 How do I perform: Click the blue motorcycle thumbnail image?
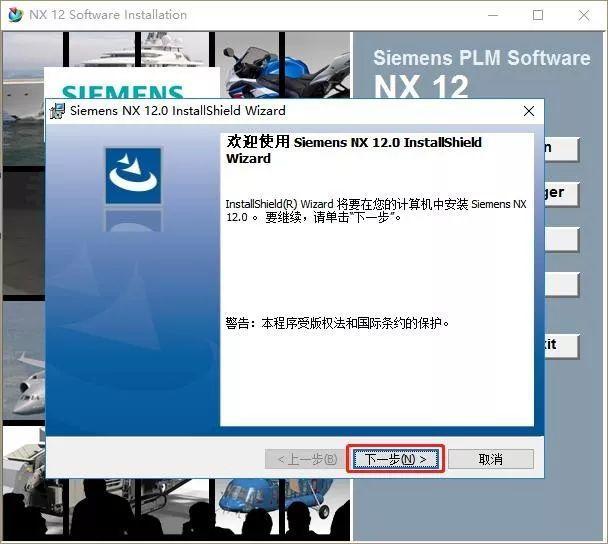point(282,65)
